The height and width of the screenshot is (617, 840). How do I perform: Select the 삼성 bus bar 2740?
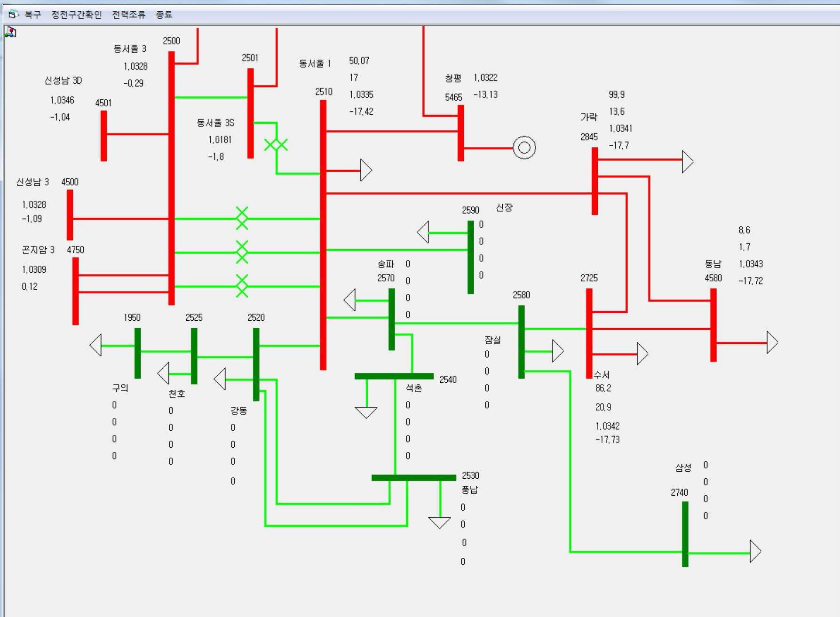pos(685,534)
